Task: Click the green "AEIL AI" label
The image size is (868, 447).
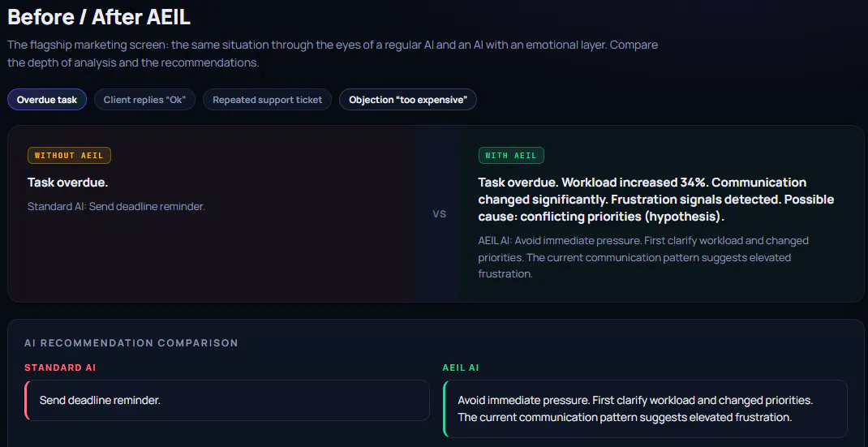Action: point(461,367)
